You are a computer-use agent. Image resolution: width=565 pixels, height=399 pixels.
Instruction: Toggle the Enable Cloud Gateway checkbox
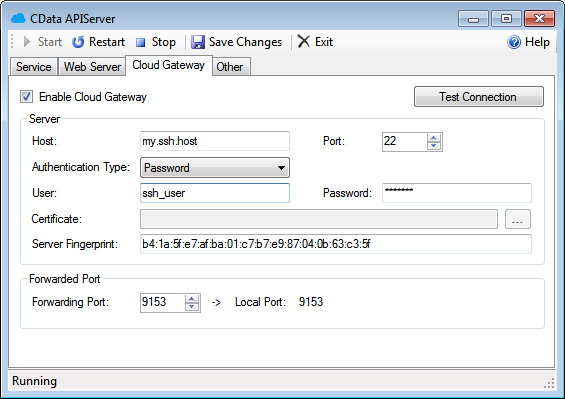[26, 97]
